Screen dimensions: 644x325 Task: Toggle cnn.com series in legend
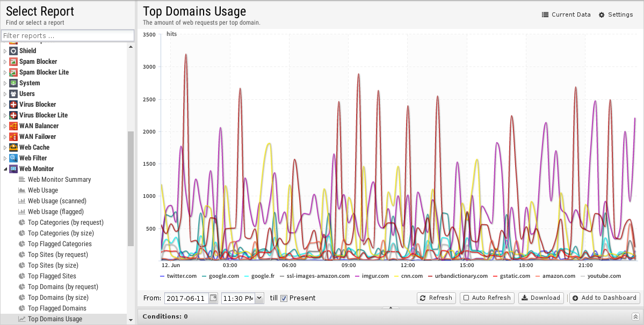click(408, 276)
